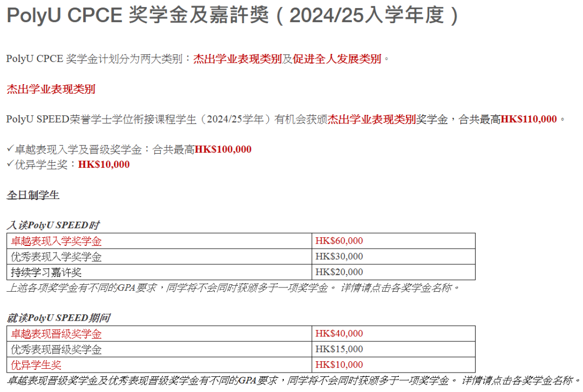
Task: Open the 杰出学业表现类别 link in intro sentence
Action: tap(237, 59)
